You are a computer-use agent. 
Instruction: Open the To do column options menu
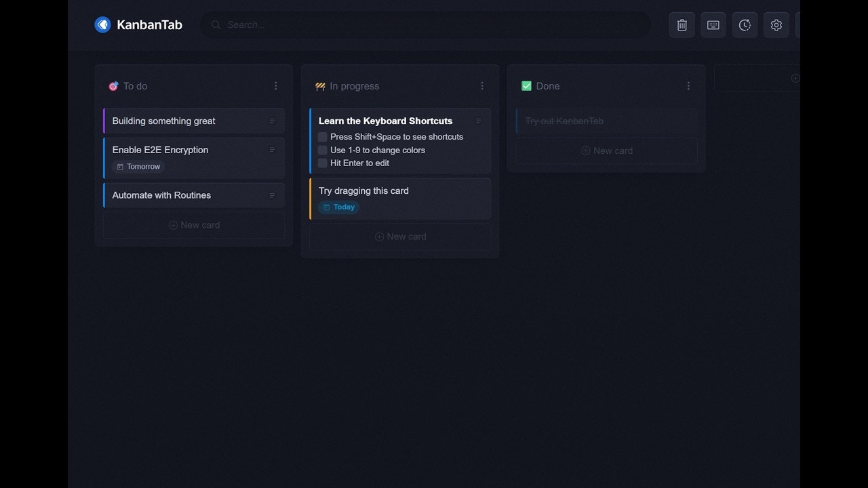pyautogui.click(x=276, y=86)
